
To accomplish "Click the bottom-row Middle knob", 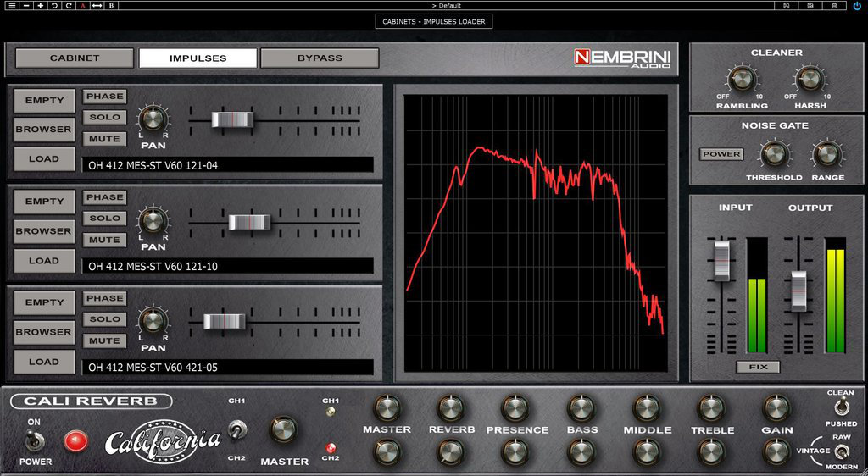I will tap(646, 452).
